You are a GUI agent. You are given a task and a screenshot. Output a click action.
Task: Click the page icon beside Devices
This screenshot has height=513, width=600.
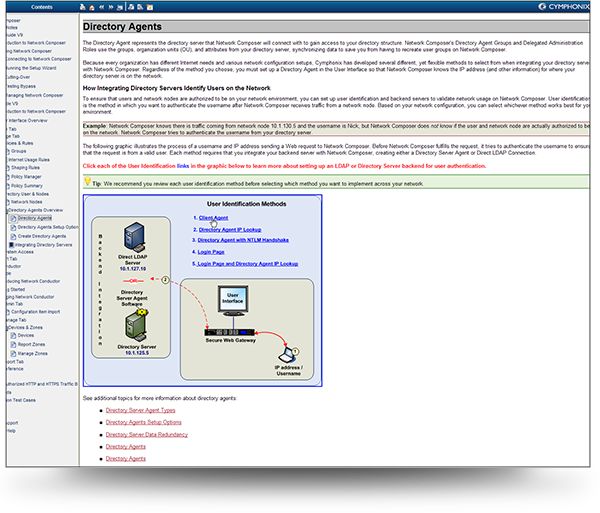pyautogui.click(x=13, y=335)
